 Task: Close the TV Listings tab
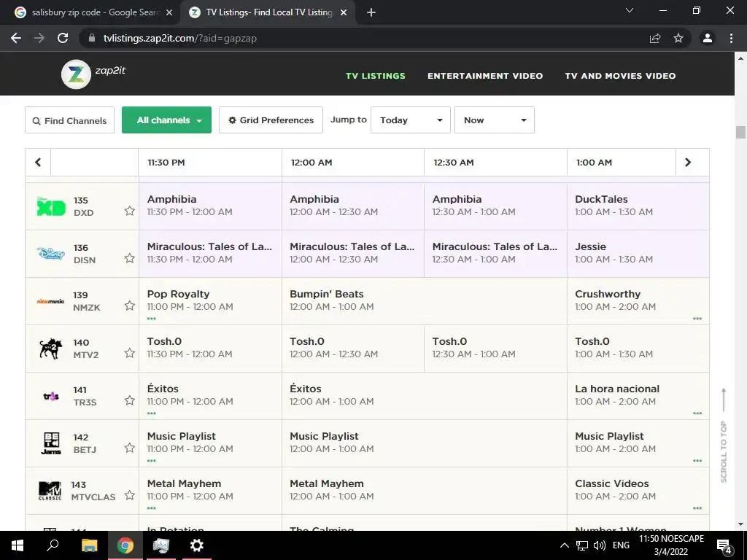pyautogui.click(x=344, y=13)
